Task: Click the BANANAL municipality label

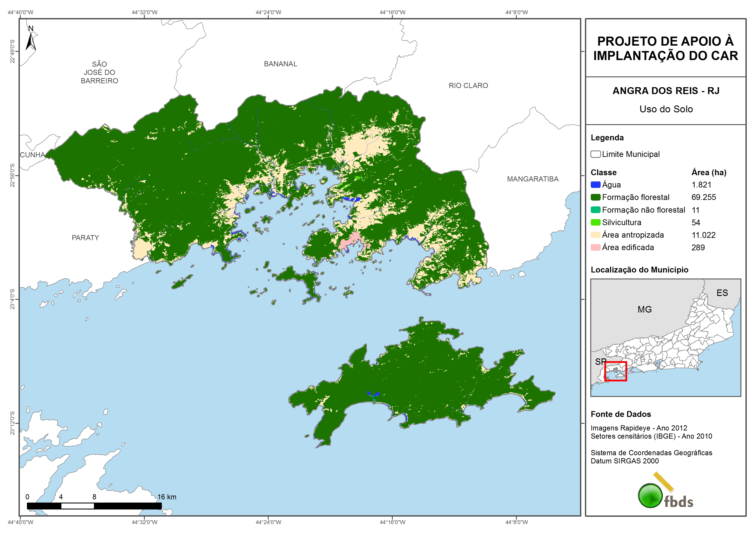Action: (280, 64)
